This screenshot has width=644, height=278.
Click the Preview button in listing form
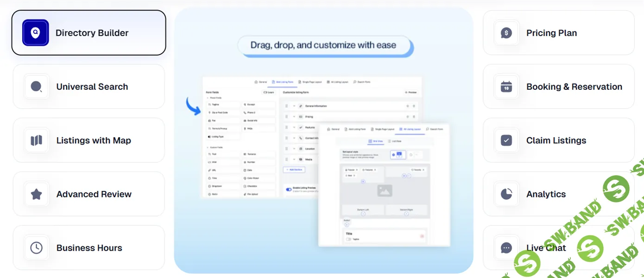click(x=411, y=92)
